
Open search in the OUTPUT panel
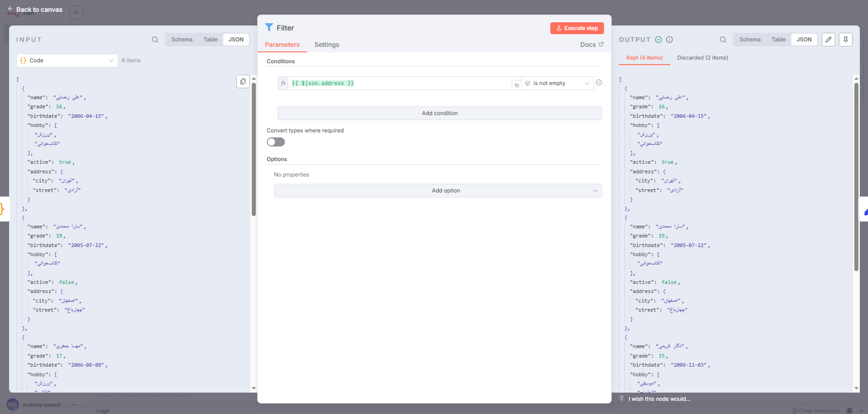(x=723, y=40)
